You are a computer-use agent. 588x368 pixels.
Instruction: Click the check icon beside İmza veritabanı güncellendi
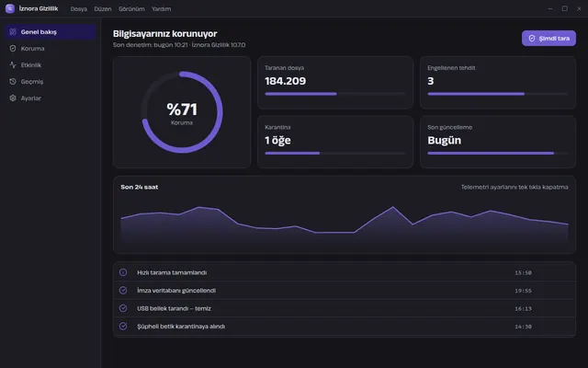tap(123, 291)
